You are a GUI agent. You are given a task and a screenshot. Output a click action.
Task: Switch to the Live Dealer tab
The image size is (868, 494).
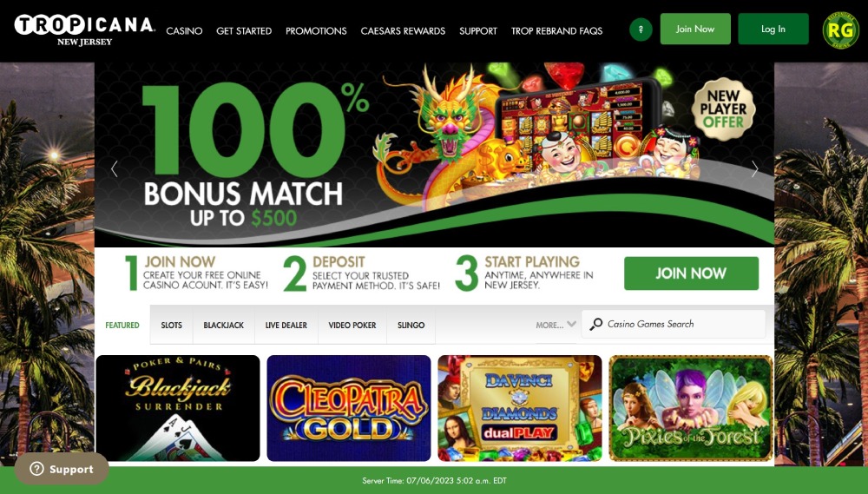(286, 325)
